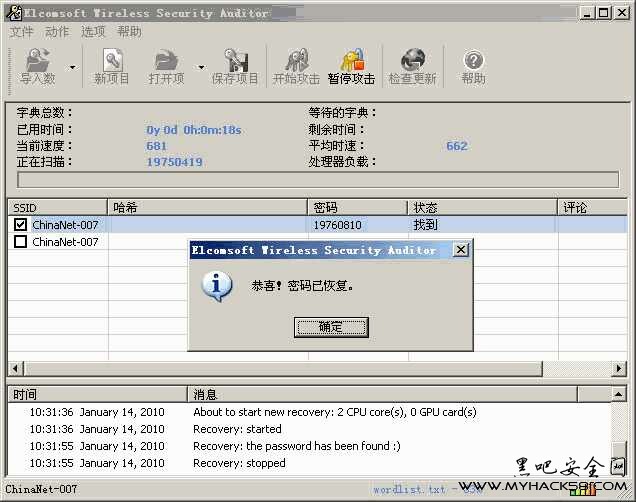The height and width of the screenshot is (502, 636).
Task: Close the password recovered dialog with X
Action: pyautogui.click(x=460, y=250)
